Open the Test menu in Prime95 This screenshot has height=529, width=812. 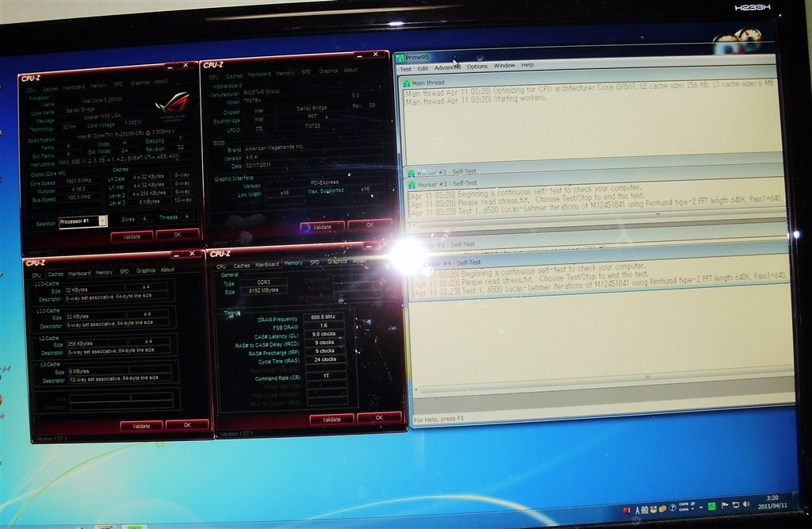click(405, 69)
